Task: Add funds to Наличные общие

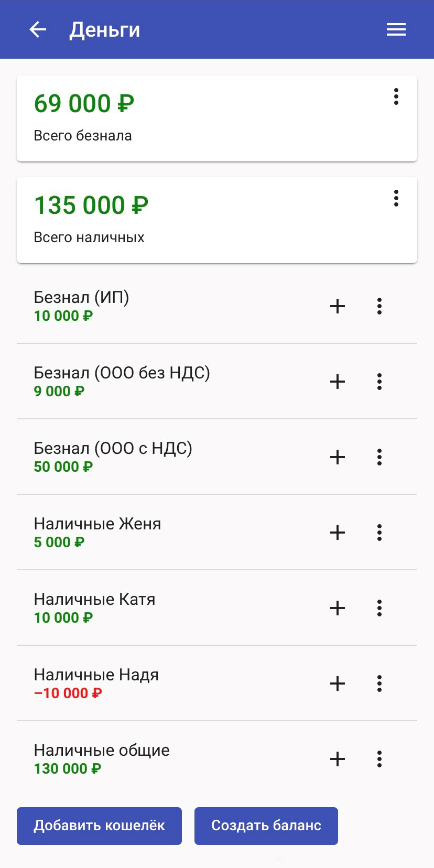Action: [x=338, y=759]
